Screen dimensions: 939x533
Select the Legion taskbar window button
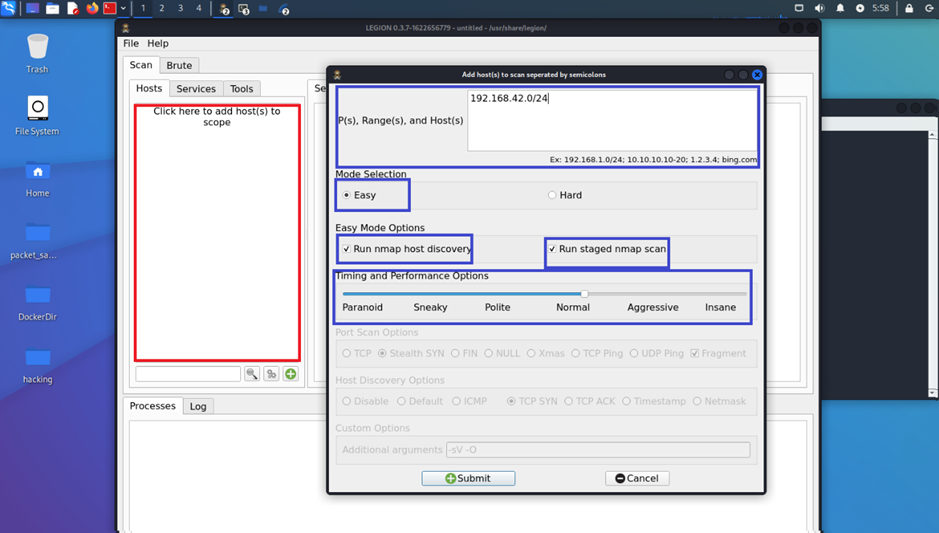pos(223,9)
